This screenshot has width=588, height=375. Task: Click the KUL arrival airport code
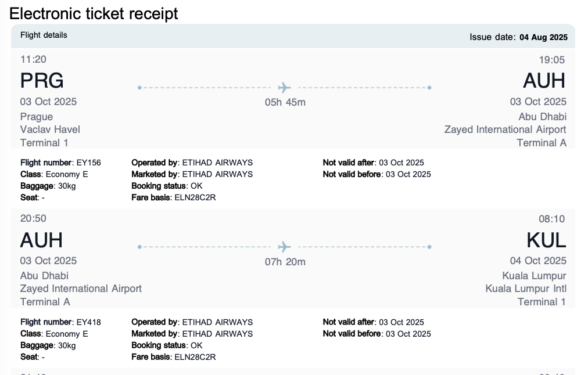pos(546,240)
